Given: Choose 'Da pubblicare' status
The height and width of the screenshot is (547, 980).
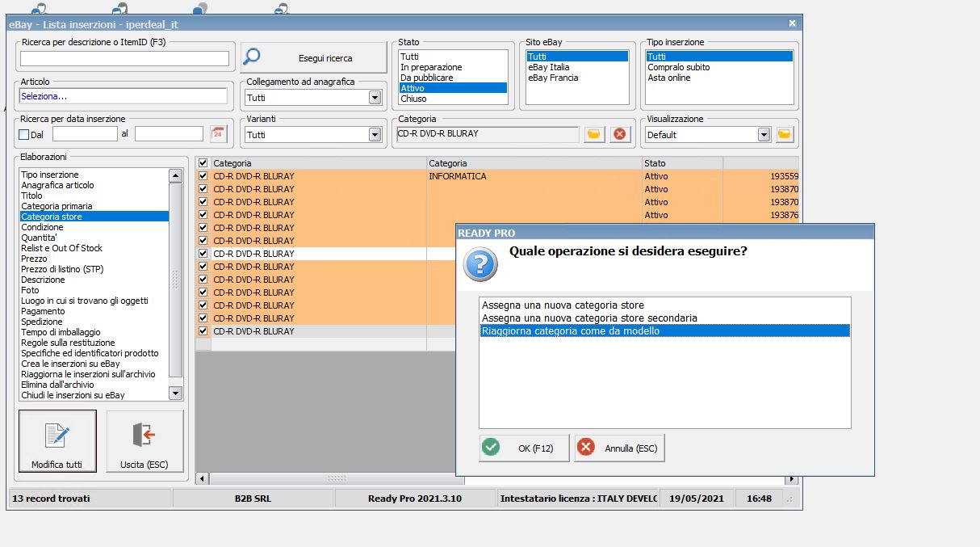Looking at the screenshot, I should pyautogui.click(x=453, y=78).
